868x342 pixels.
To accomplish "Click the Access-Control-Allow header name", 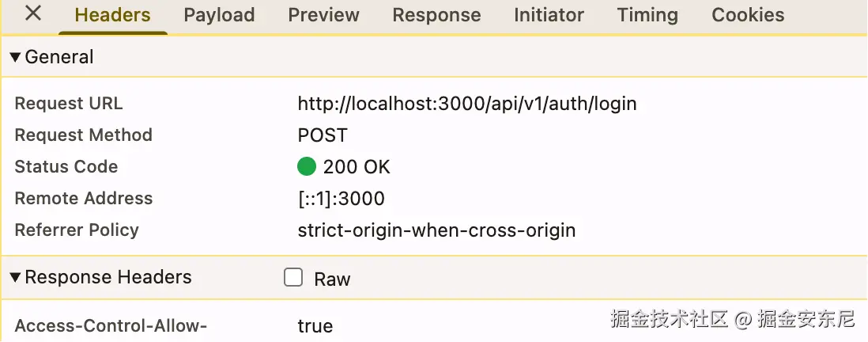I will pos(111,325).
